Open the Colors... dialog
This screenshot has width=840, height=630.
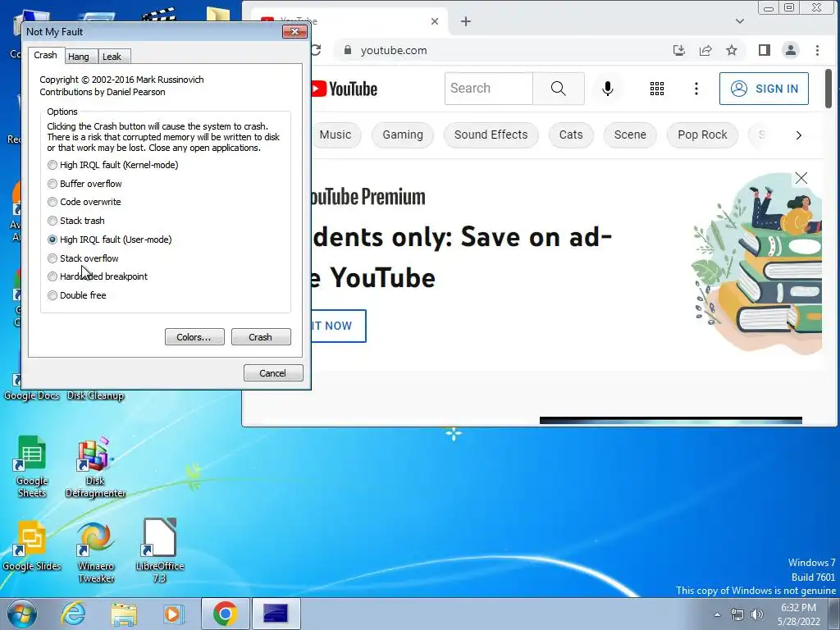click(x=194, y=337)
